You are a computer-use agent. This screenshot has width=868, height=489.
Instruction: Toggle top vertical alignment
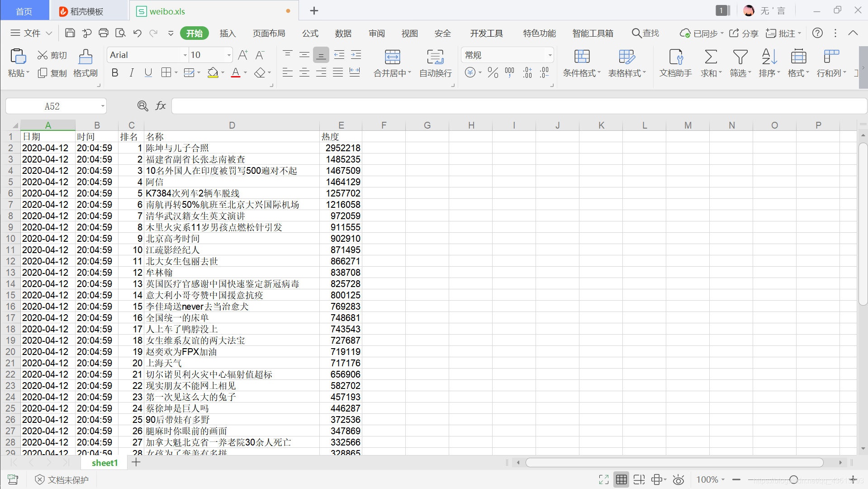point(287,55)
